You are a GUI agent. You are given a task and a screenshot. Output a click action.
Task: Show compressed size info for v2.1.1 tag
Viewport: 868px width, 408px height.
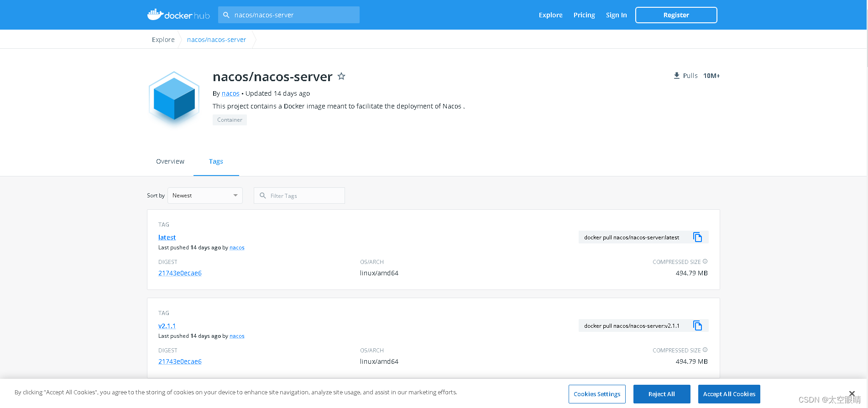point(705,350)
